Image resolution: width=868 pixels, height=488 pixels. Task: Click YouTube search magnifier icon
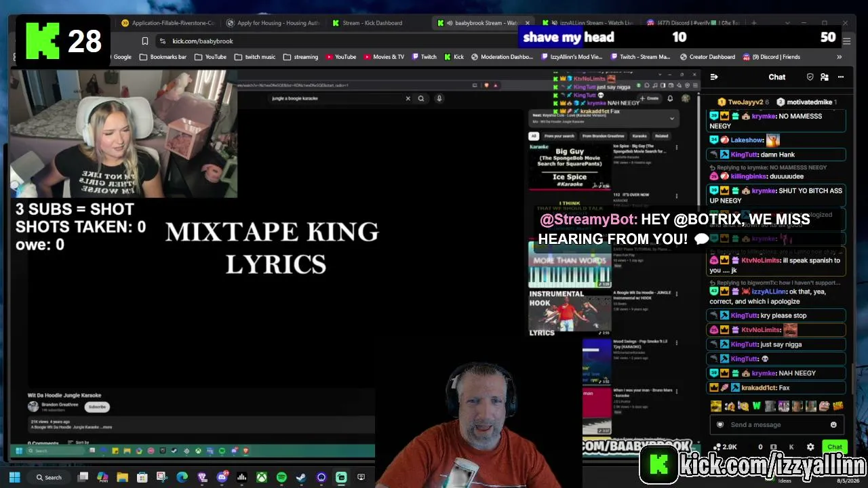tap(421, 98)
